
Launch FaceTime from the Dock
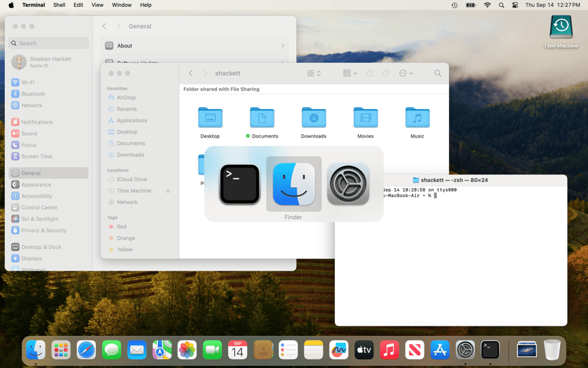pyautogui.click(x=212, y=350)
